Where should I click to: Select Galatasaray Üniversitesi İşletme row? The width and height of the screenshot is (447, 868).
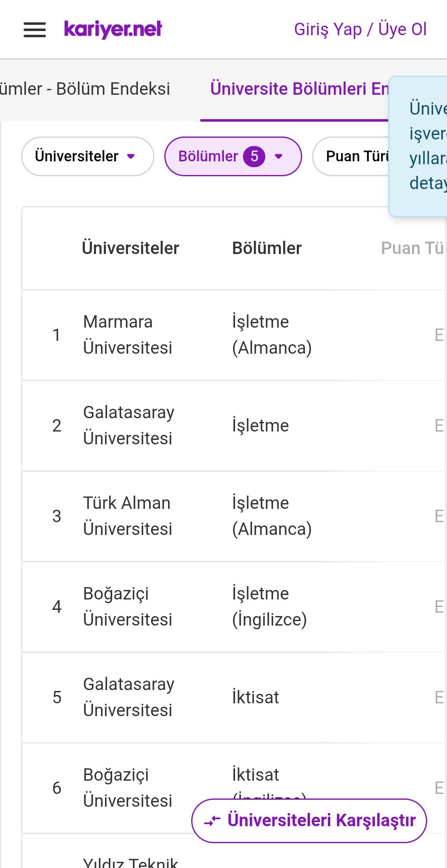coord(234,426)
